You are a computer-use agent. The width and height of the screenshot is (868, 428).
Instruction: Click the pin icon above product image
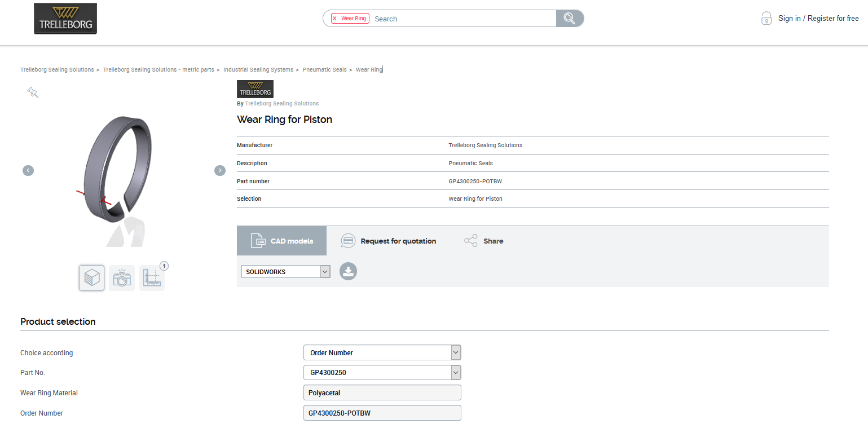click(33, 92)
